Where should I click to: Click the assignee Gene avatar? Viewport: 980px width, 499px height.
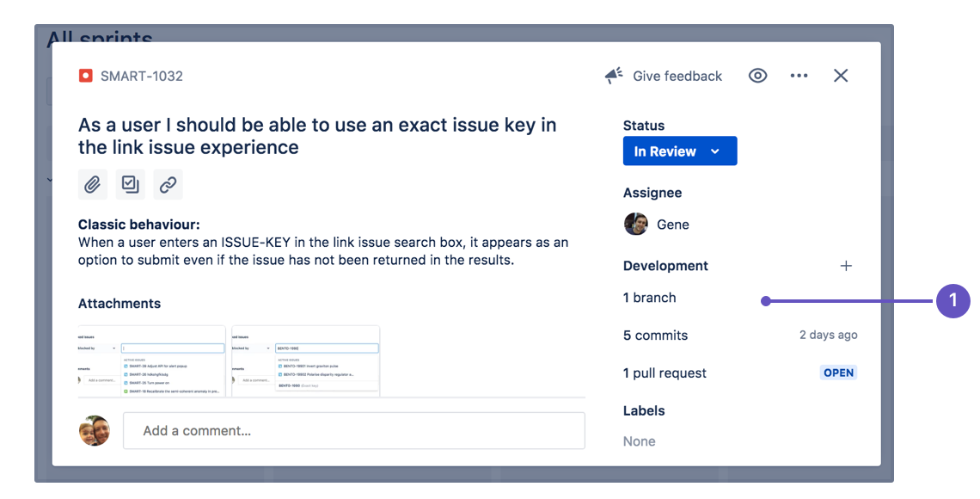click(635, 225)
